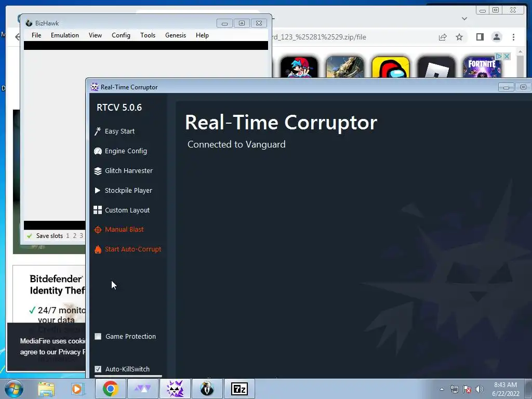Uncheck the Auto-KillSwitch checkbox
The image size is (532, 399).
98,369
